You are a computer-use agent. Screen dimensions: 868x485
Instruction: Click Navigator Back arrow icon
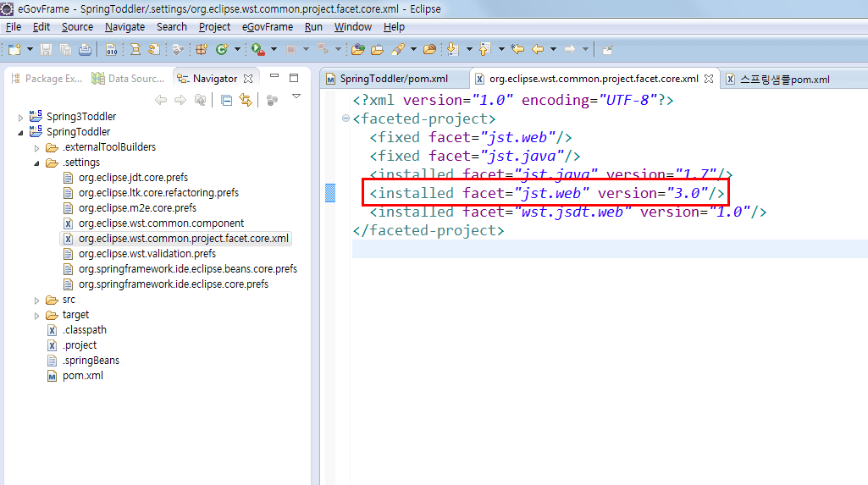161,100
